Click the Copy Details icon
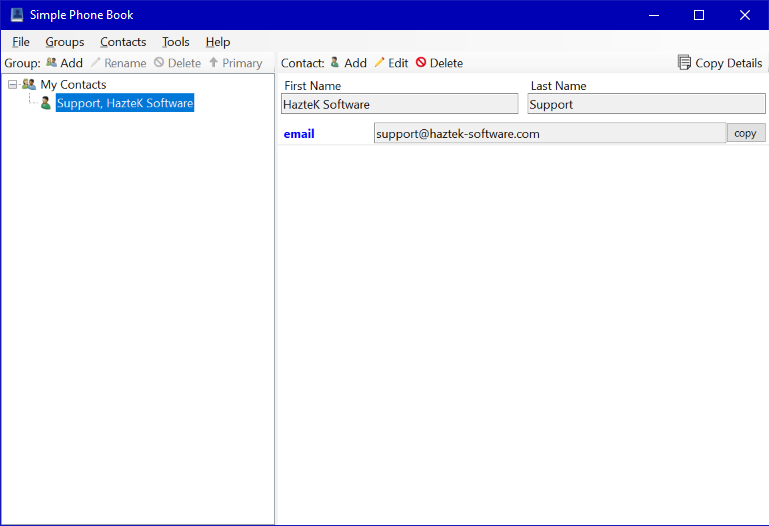 [684, 63]
